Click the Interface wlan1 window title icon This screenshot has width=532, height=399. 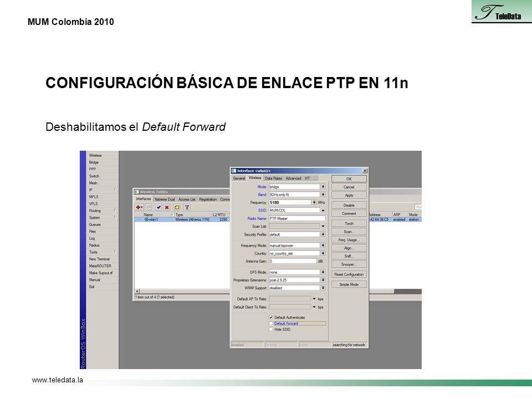click(234, 171)
